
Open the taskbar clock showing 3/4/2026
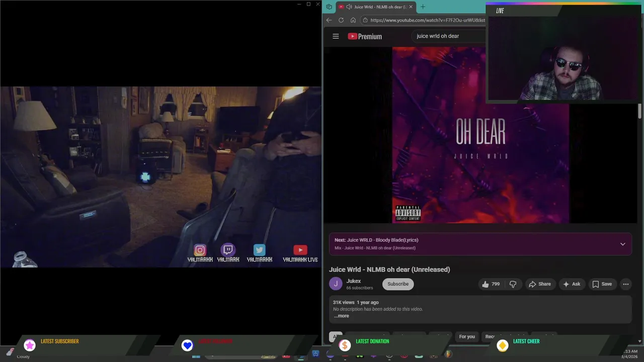pos(630,354)
